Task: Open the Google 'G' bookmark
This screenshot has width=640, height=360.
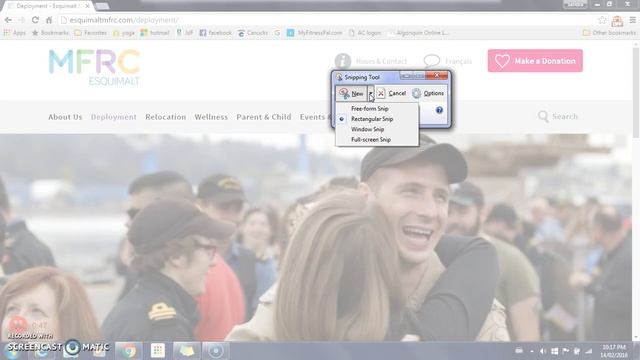Action: click(277, 33)
